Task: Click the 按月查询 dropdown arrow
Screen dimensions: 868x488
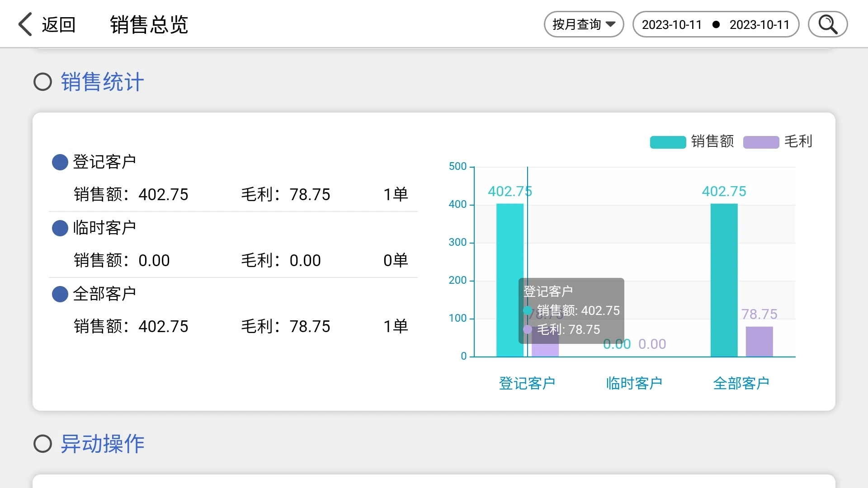Action: (x=610, y=24)
